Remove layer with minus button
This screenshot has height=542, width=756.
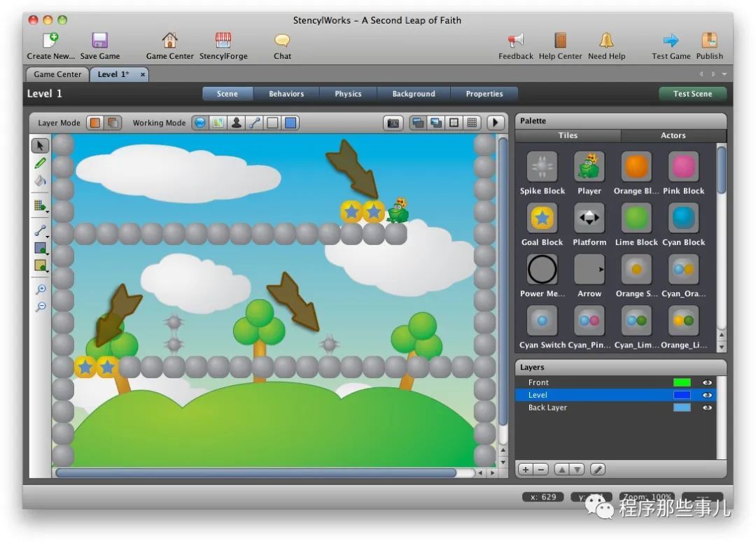tap(541, 469)
